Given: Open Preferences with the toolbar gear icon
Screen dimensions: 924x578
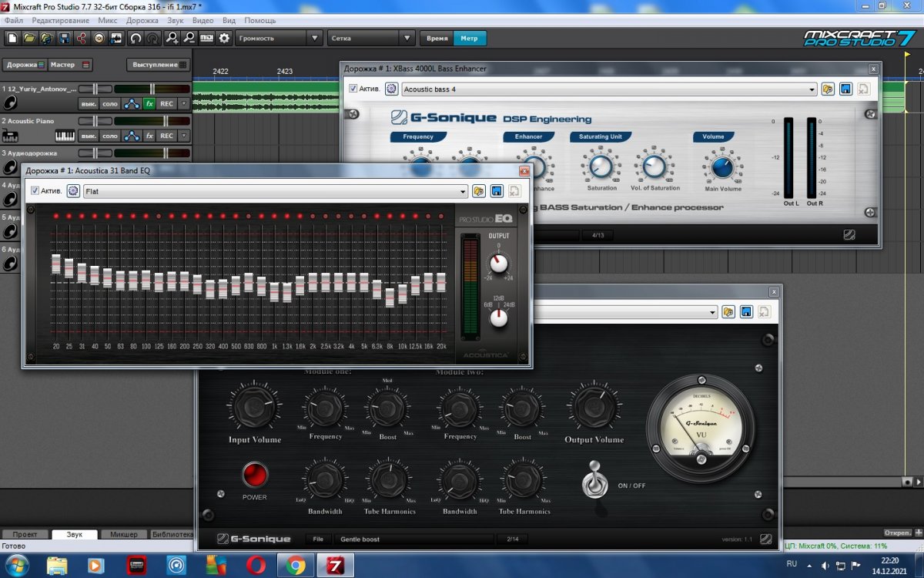Looking at the screenshot, I should [x=224, y=38].
